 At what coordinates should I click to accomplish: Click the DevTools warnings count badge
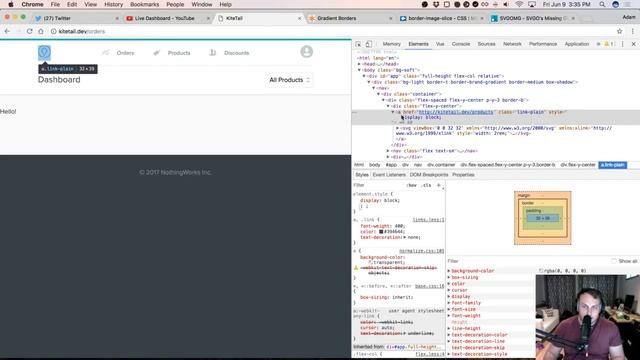click(609, 44)
